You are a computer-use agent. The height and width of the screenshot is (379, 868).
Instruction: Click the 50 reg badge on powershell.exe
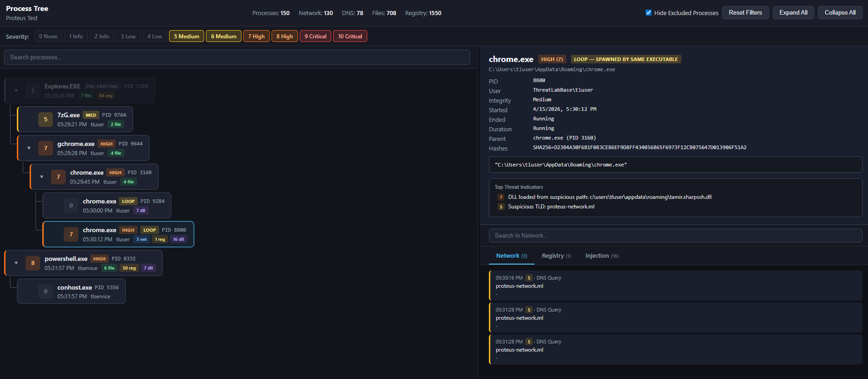[129, 268]
